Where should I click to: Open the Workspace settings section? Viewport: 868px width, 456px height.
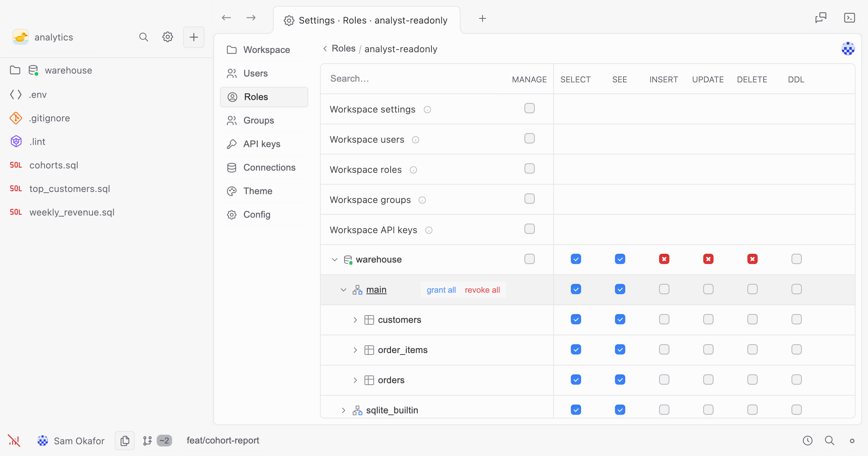[x=264, y=50]
